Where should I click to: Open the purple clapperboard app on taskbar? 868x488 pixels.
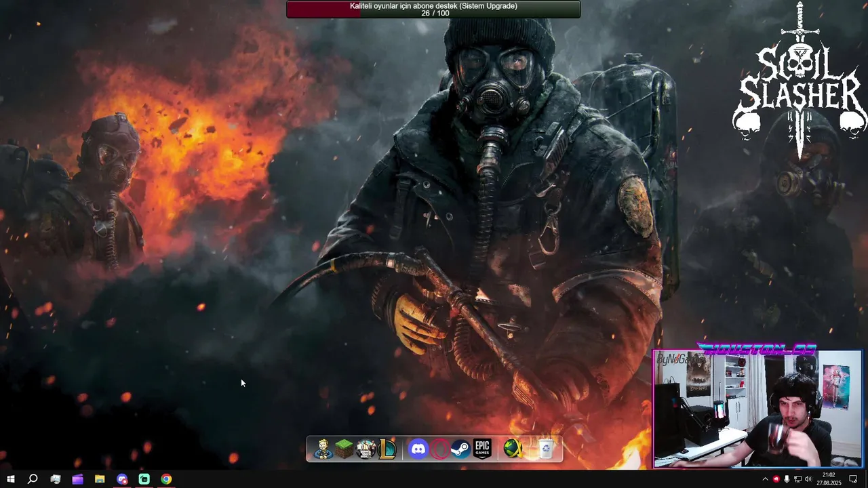(x=77, y=479)
